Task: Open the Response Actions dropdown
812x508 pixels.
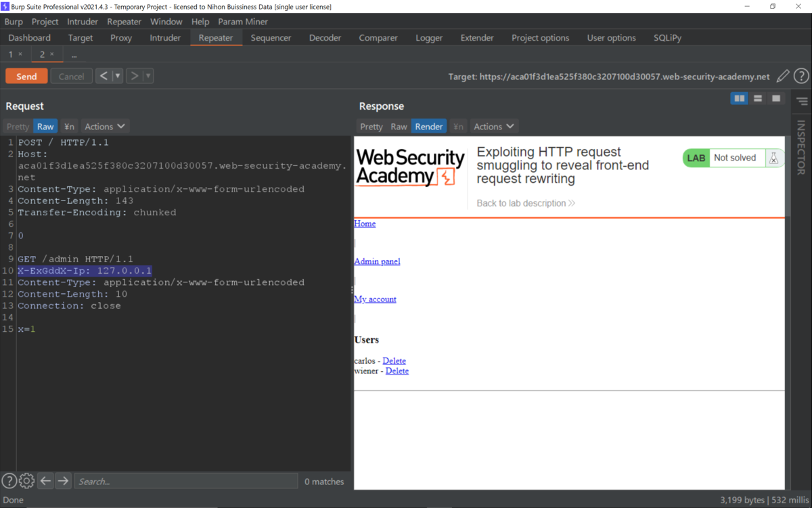Action: pyautogui.click(x=494, y=127)
